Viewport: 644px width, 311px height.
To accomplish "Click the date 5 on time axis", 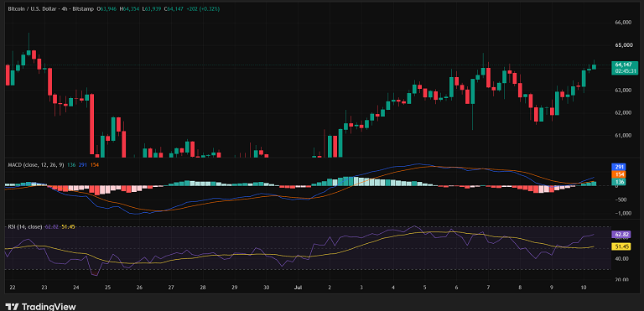I will pos(424,288).
